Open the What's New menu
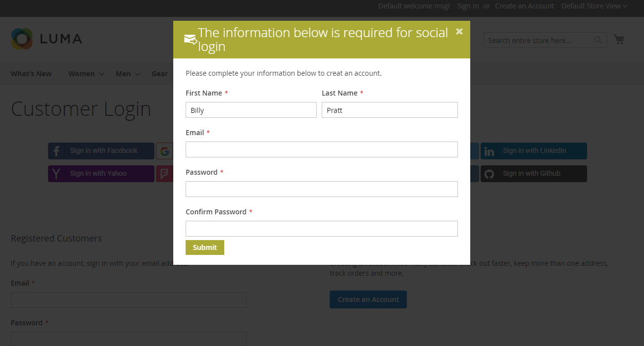The height and width of the screenshot is (346, 644). pyautogui.click(x=31, y=74)
